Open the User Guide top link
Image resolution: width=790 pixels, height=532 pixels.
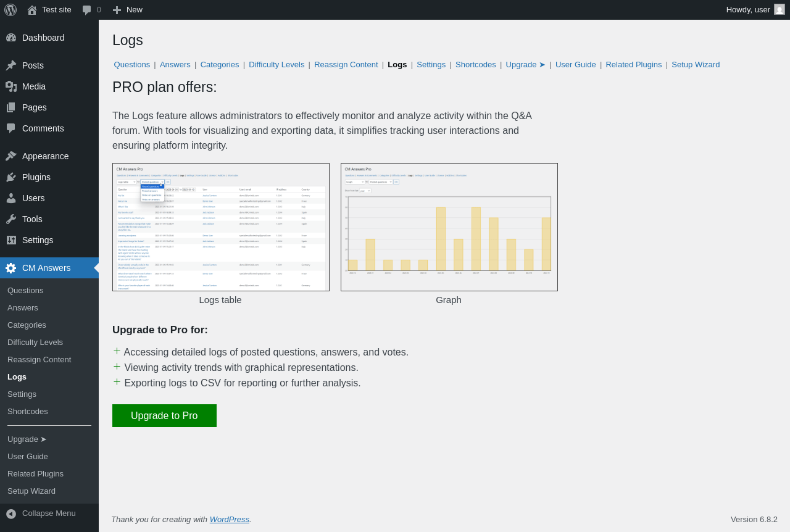576,64
